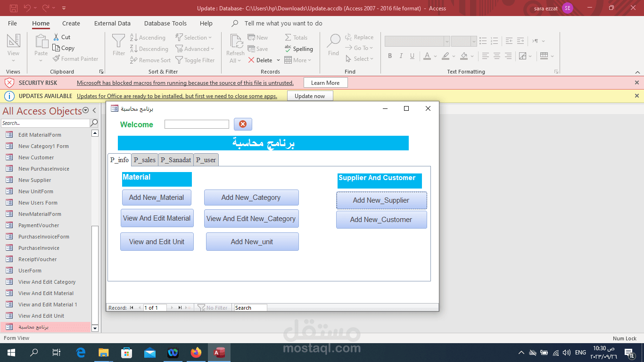The image size is (644, 362).
Task: Open Firefox from the Windows taskbar
Action: [196, 352]
